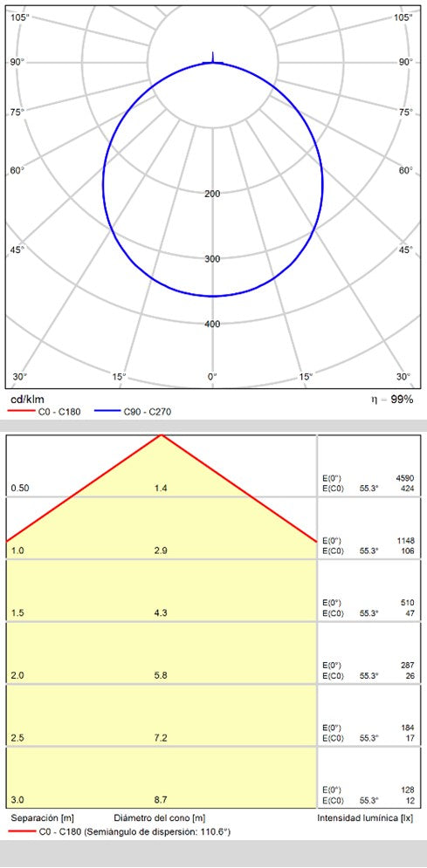Select the 1.4 cone diameter value
This screenshot has width=427, height=868.
(x=161, y=488)
